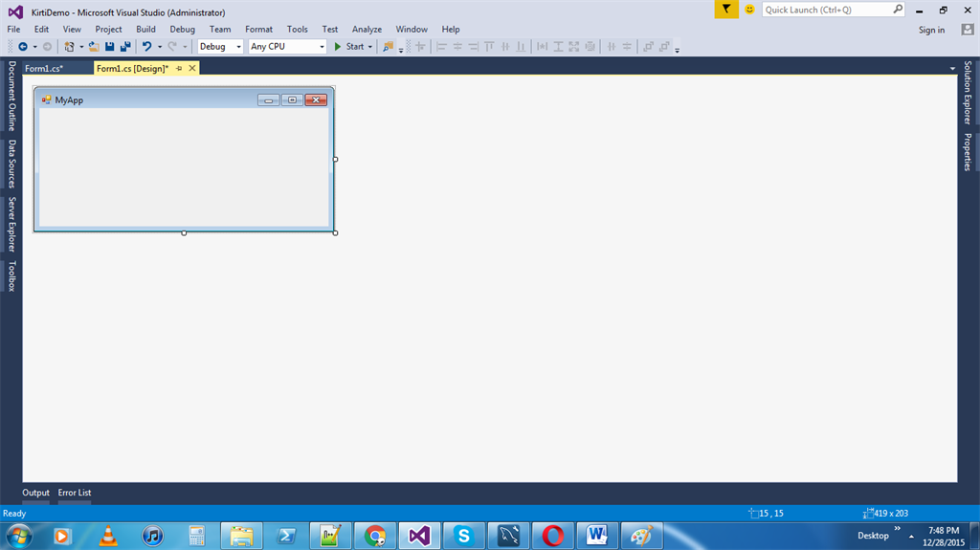Open the Project menu
This screenshot has height=550, width=980.
tap(108, 30)
